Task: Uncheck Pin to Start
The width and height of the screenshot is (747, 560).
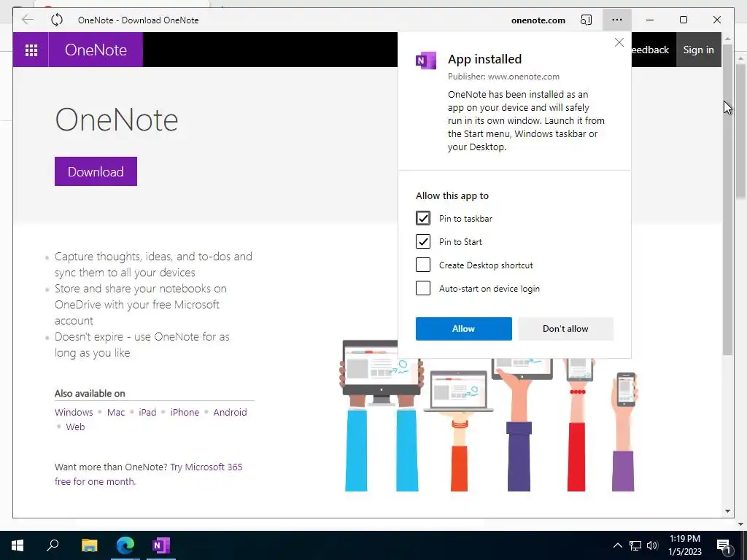Action: click(x=423, y=241)
